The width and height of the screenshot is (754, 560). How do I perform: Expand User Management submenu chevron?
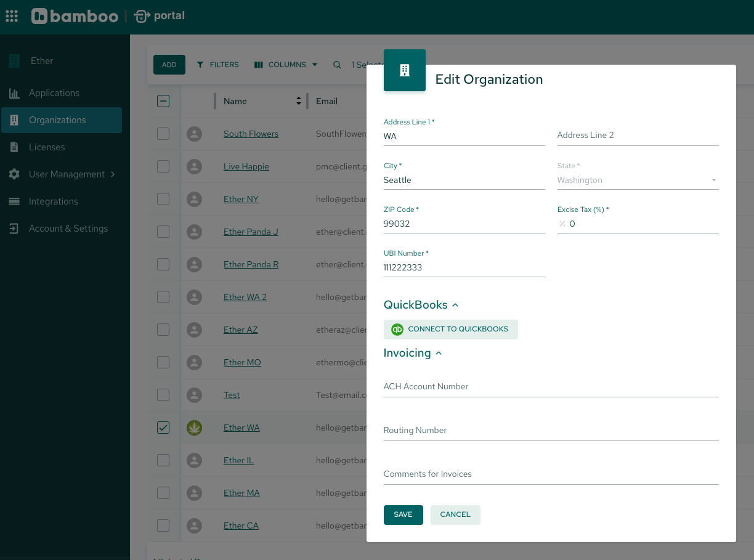tap(113, 174)
